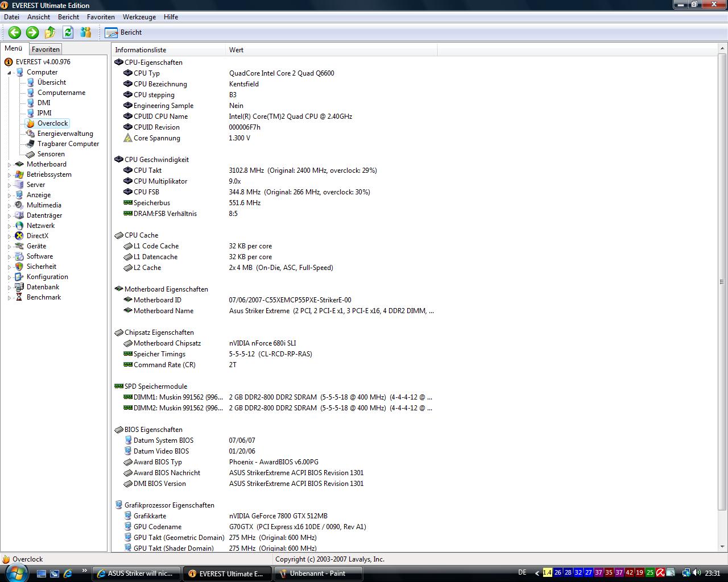728x582 pixels.
Task: Expand the Betriebssystem tree node
Action: coord(9,175)
